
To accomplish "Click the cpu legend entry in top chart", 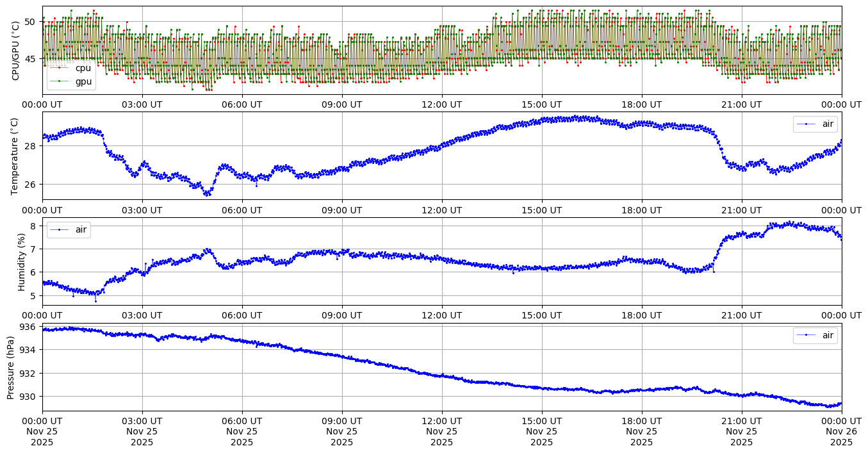I will [x=83, y=68].
